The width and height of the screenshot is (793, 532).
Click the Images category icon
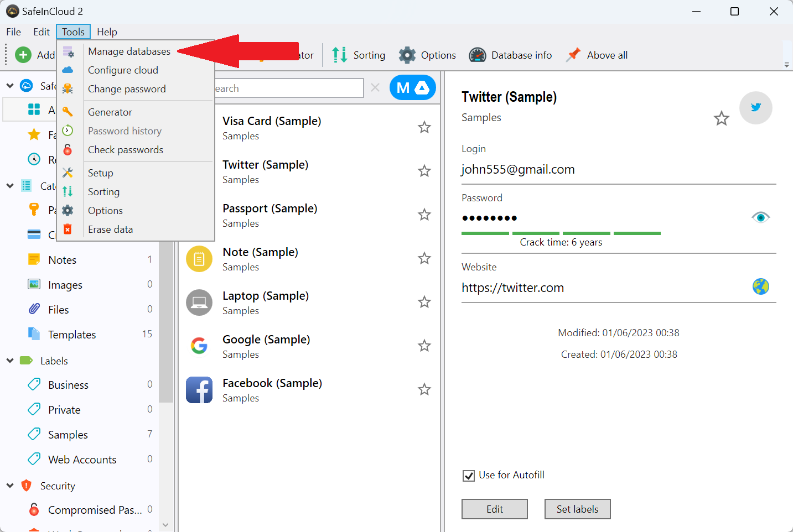(x=34, y=284)
